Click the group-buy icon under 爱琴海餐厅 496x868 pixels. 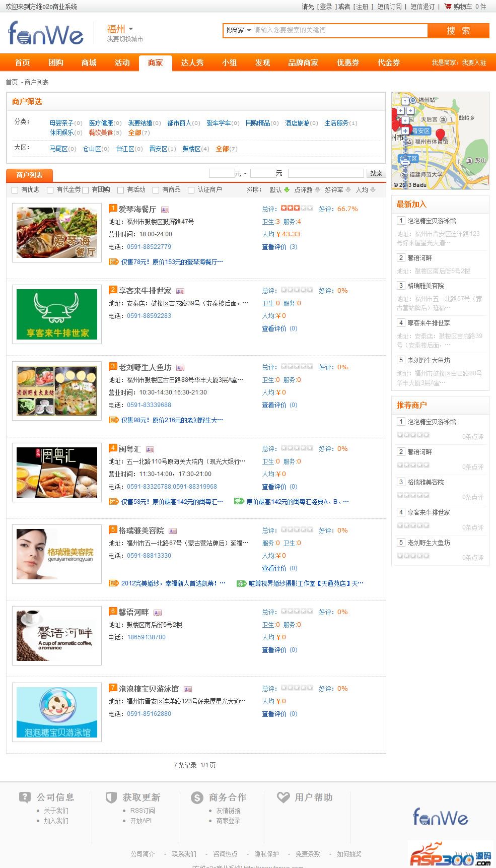[114, 261]
